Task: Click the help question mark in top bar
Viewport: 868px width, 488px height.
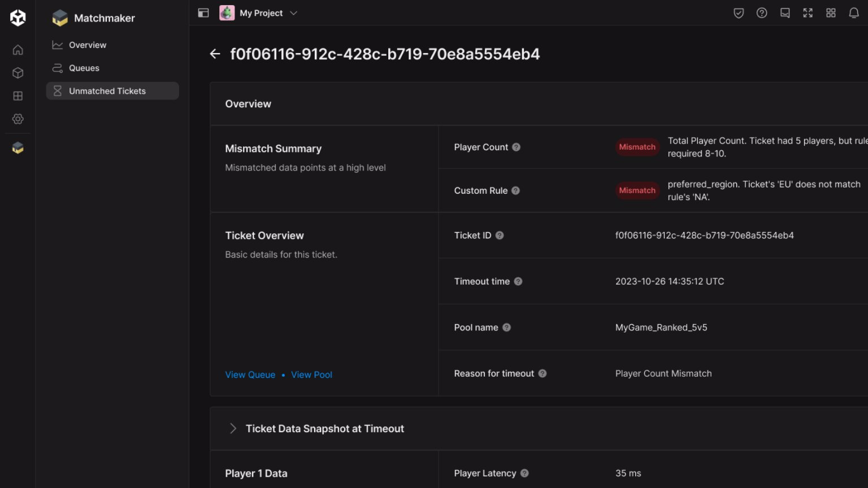Action: pos(762,13)
